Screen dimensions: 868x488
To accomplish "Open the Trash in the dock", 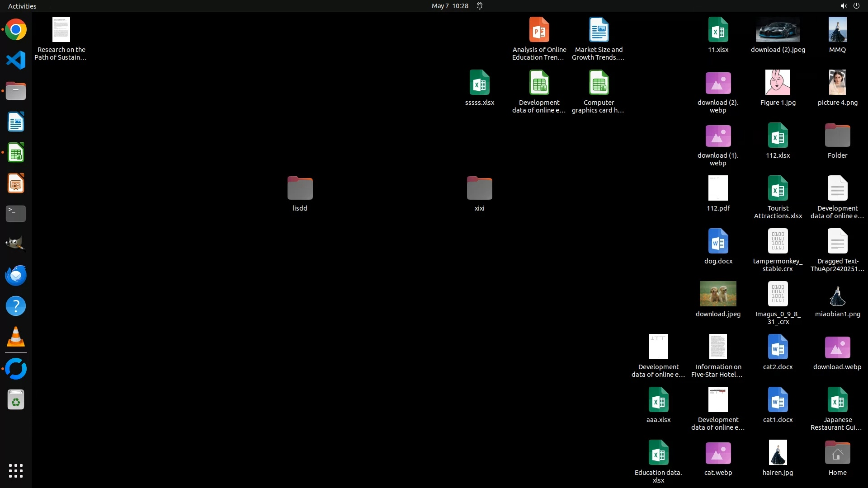I will pos(16,400).
